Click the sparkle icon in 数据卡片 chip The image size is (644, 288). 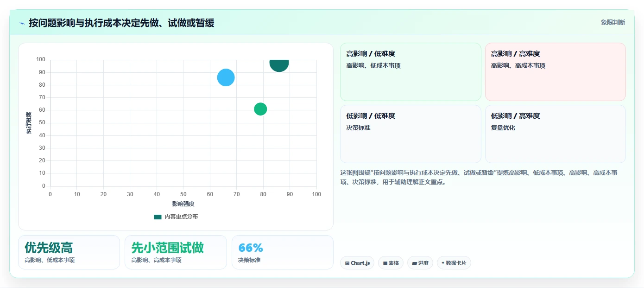click(443, 263)
